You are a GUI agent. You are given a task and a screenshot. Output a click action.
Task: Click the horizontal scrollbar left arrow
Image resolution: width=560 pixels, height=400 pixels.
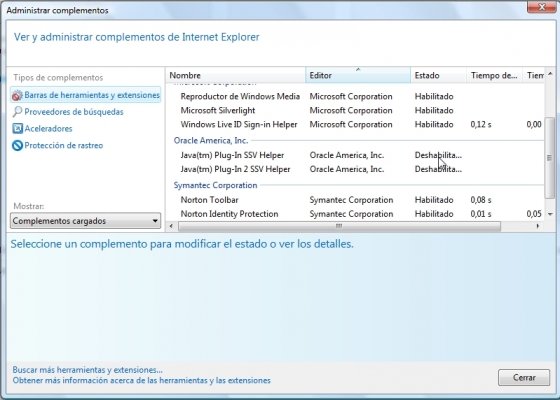pos(171,226)
